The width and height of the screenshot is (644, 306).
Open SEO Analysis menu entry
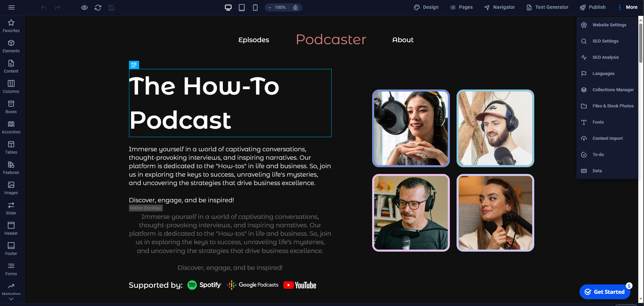click(x=607, y=57)
